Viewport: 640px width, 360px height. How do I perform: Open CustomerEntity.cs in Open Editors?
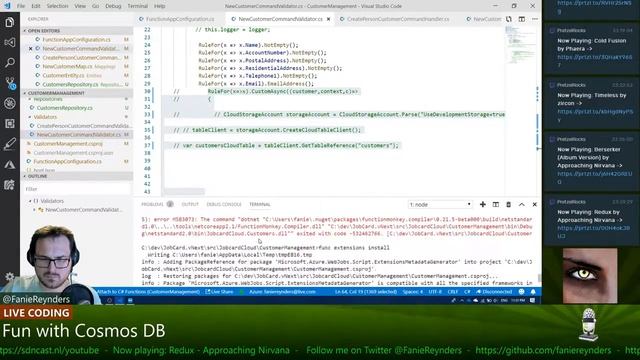point(77,76)
